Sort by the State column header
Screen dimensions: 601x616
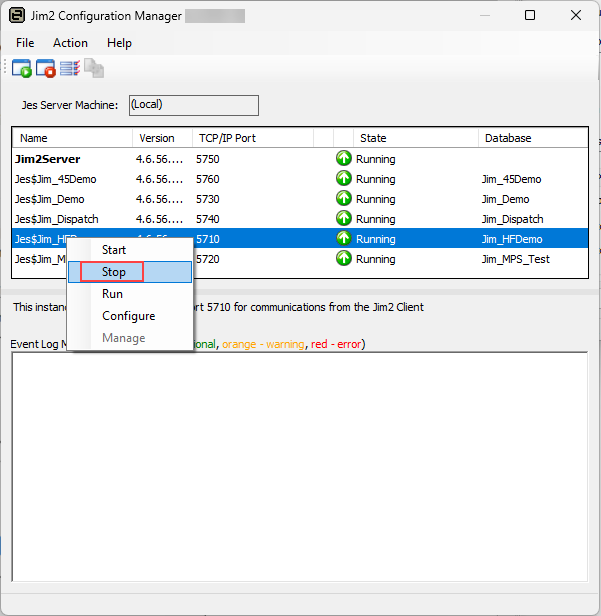416,138
